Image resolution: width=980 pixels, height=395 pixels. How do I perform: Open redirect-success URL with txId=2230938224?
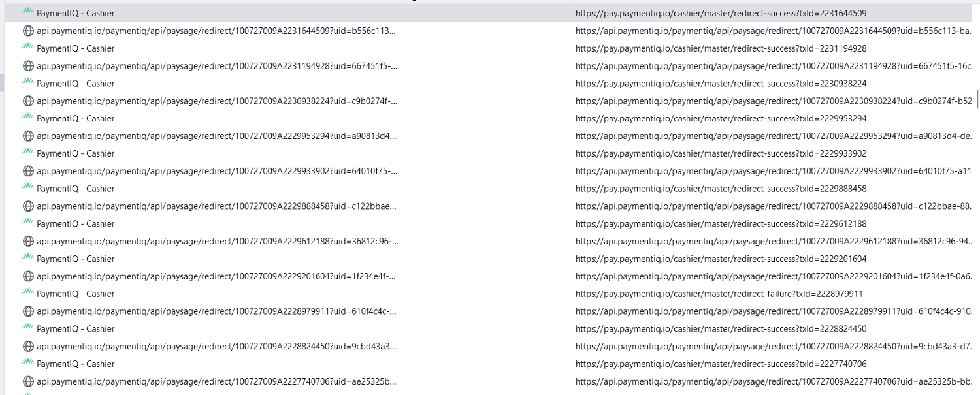(721, 84)
